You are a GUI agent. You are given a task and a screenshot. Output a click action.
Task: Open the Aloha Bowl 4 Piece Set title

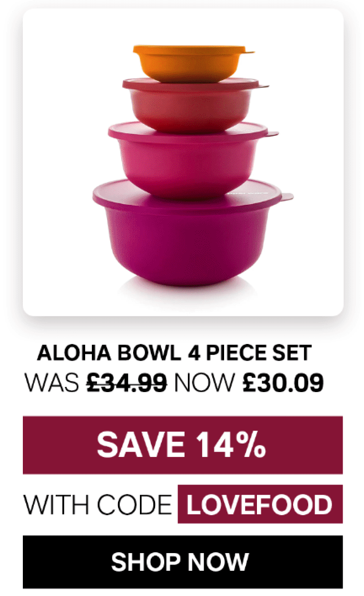click(174, 353)
